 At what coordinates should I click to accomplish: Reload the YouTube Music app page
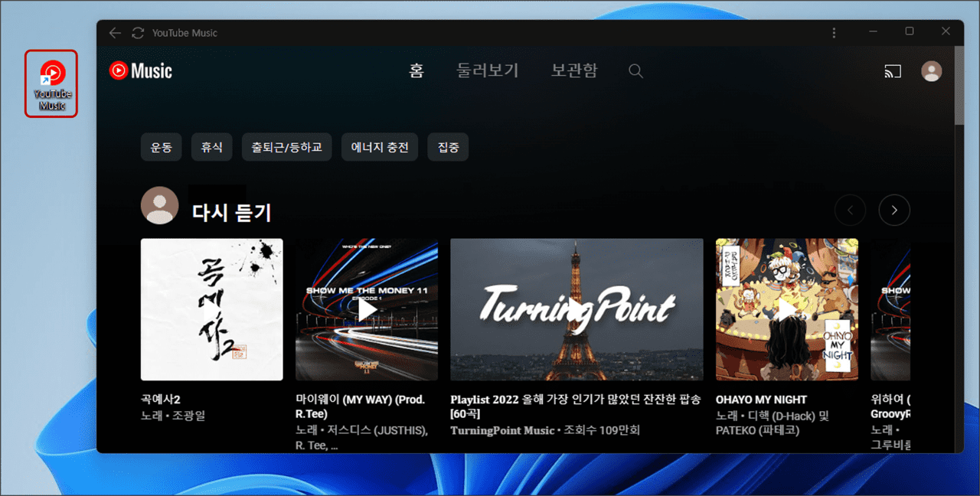(138, 33)
